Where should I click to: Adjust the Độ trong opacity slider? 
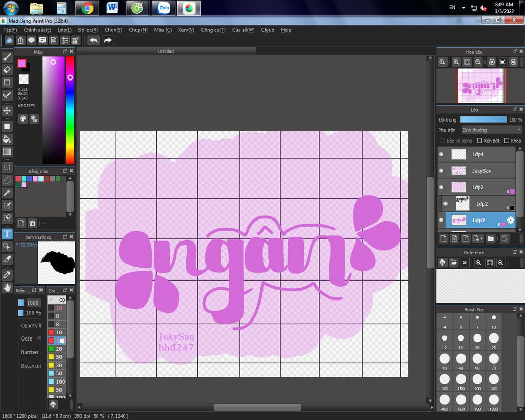click(x=483, y=119)
